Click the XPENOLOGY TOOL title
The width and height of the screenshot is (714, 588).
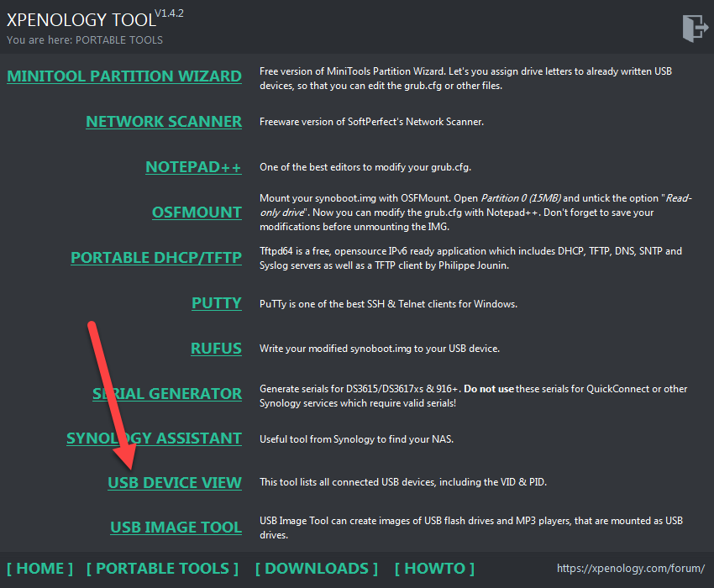click(x=80, y=19)
